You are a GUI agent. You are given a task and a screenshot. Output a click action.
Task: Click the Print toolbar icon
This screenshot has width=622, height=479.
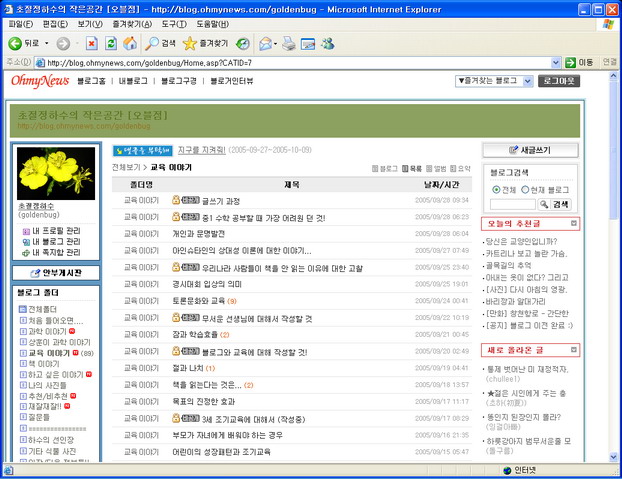(289, 44)
